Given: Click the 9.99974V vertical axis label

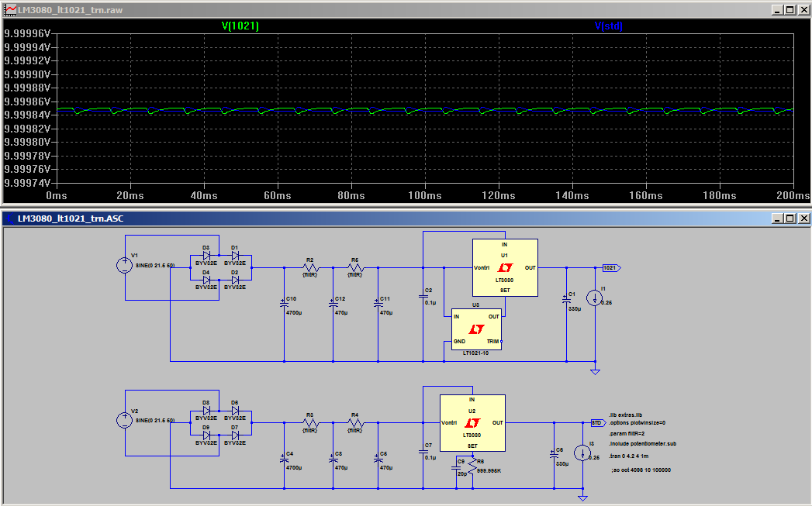Looking at the screenshot, I should pos(27,183).
